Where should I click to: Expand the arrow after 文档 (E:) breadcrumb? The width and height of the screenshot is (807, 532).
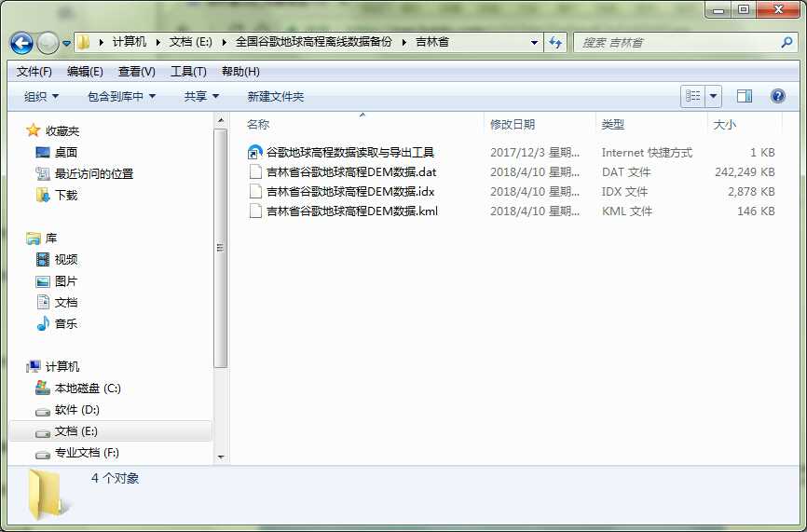click(x=224, y=42)
